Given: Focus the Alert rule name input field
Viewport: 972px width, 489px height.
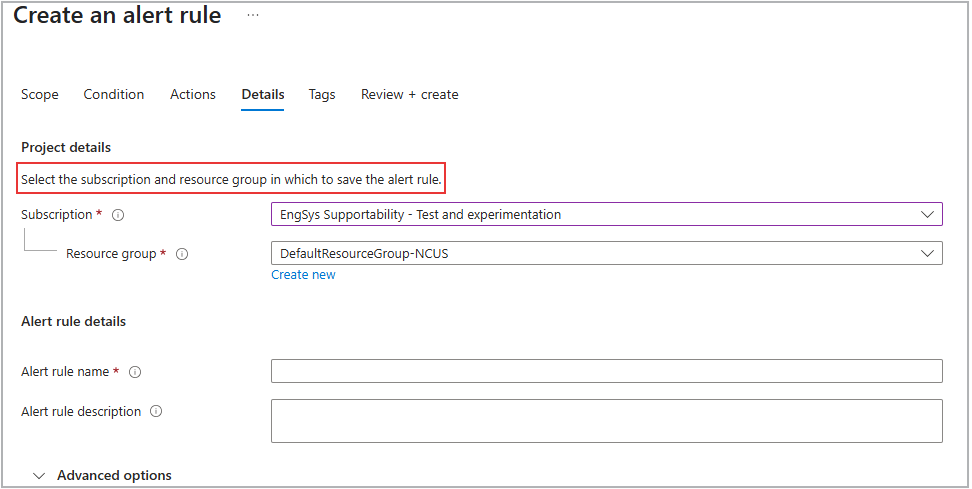Looking at the screenshot, I should pos(606,371).
